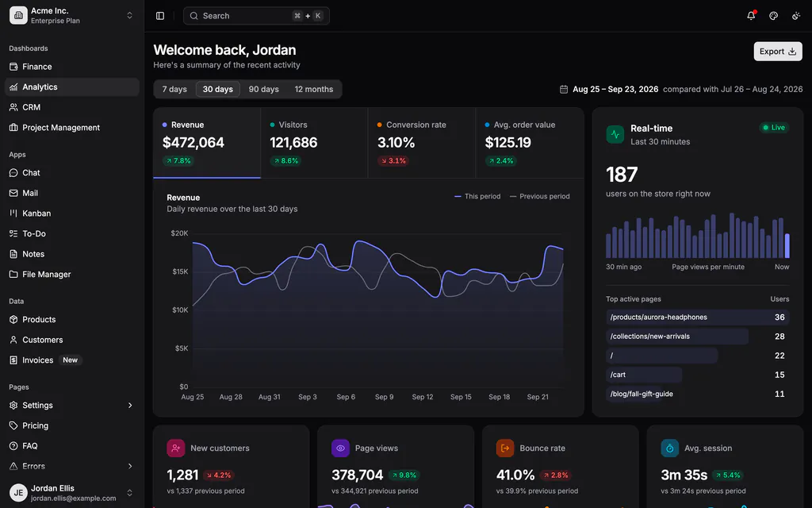Click the Notes document icon

click(13, 254)
